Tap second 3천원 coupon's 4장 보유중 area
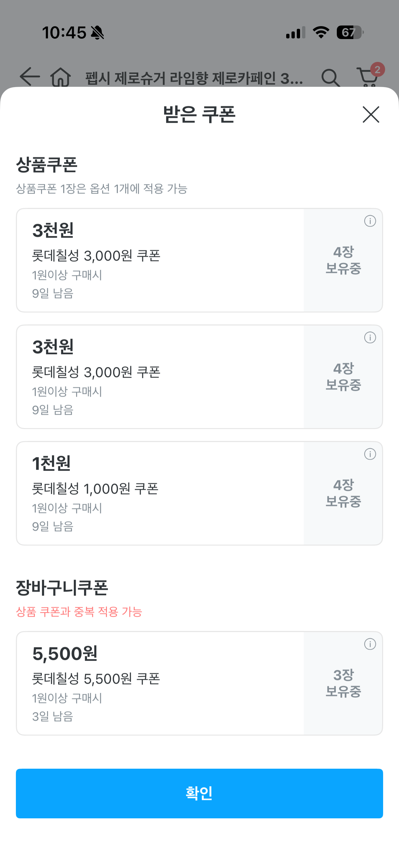 pos(343,377)
